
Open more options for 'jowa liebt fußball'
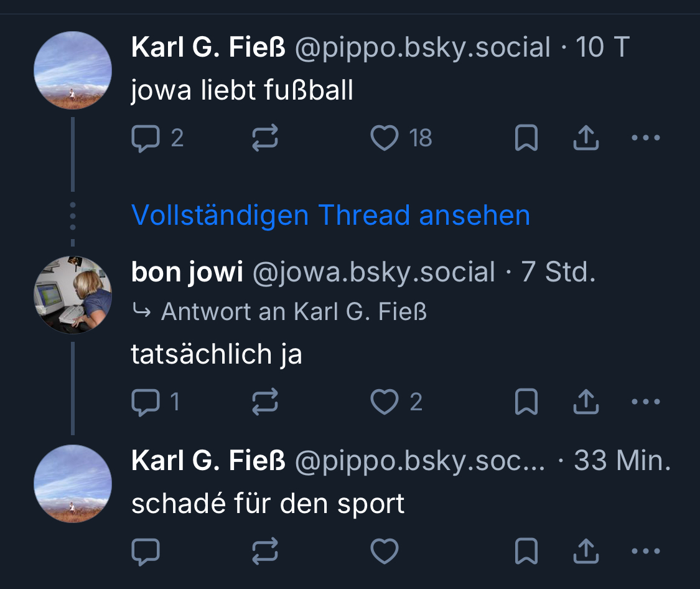coord(645,138)
